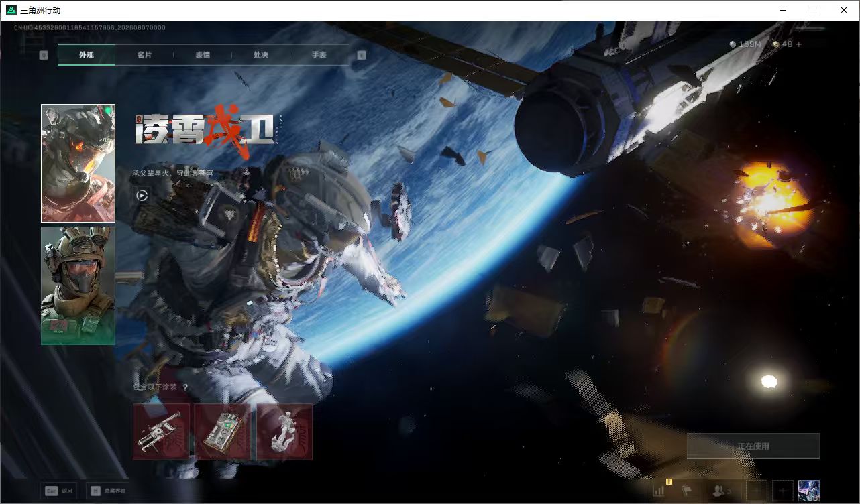Select the tan helmet operator skin thumbnail
This screenshot has height=504, width=860.
[x=78, y=286]
